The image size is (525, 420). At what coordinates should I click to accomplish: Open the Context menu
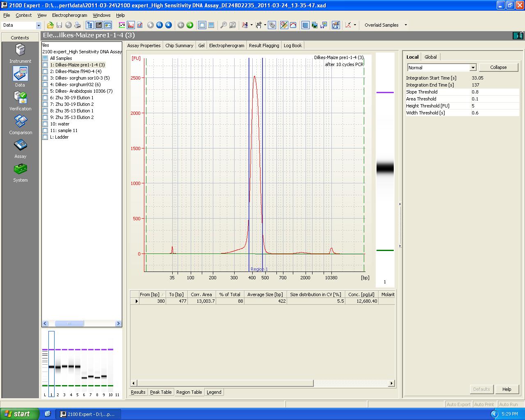click(23, 15)
